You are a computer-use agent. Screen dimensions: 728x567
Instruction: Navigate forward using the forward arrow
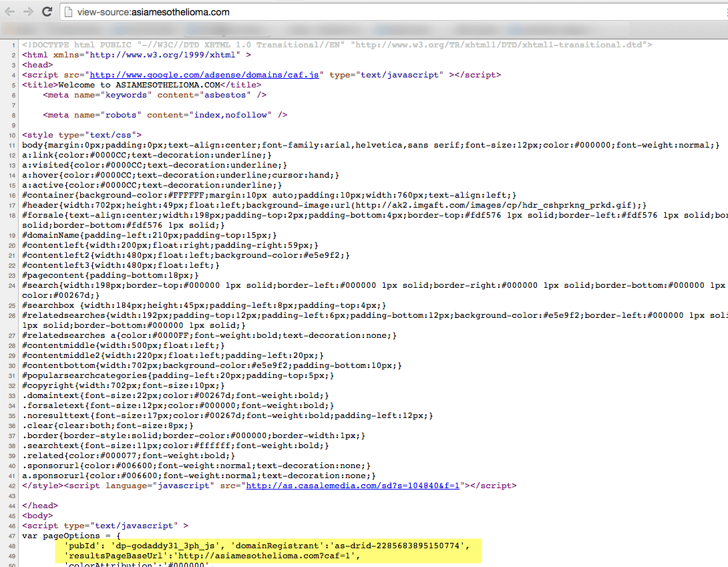(27, 11)
